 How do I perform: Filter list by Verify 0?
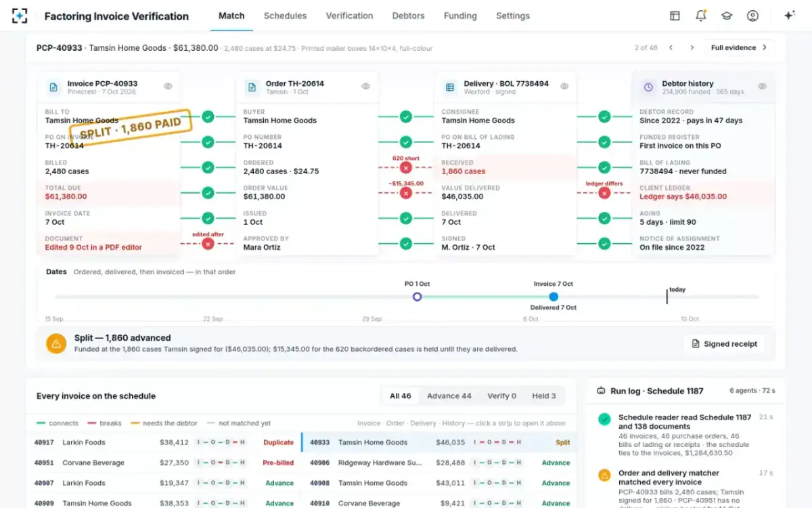tap(501, 396)
